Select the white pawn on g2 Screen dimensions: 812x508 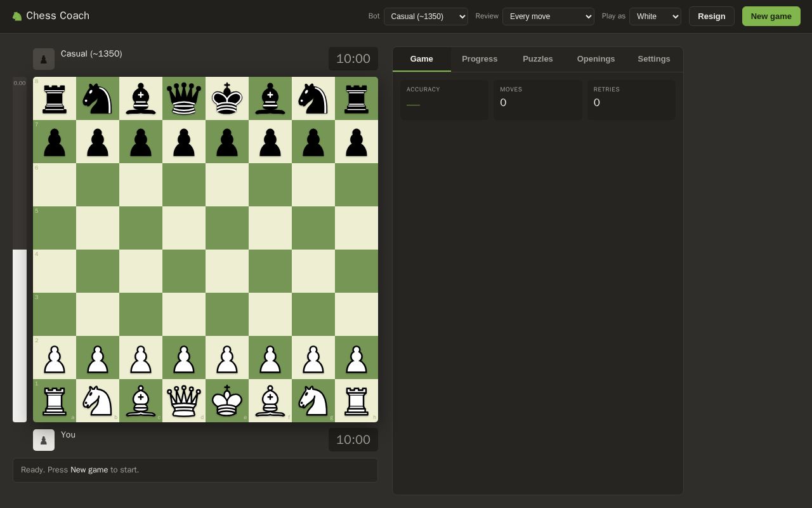click(x=313, y=358)
